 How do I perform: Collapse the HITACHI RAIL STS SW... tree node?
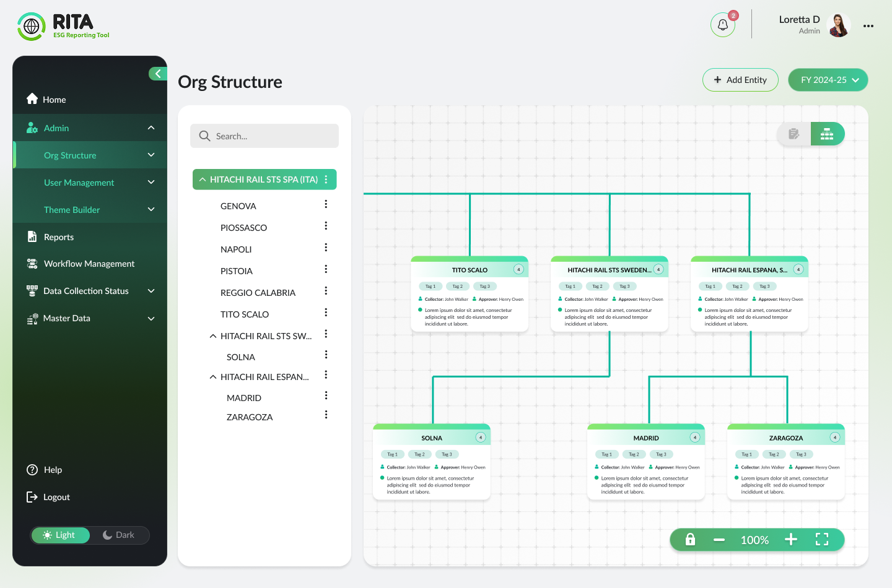pyautogui.click(x=213, y=336)
